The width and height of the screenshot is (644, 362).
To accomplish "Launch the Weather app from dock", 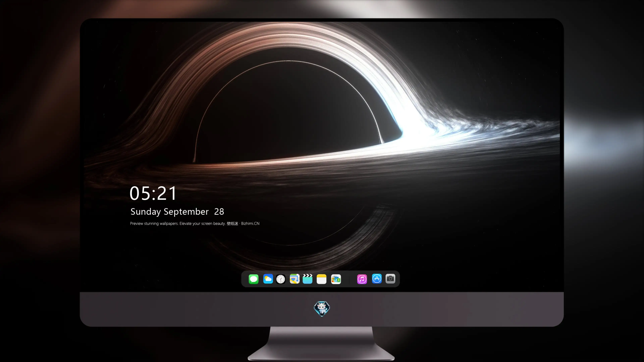I will [x=268, y=279].
